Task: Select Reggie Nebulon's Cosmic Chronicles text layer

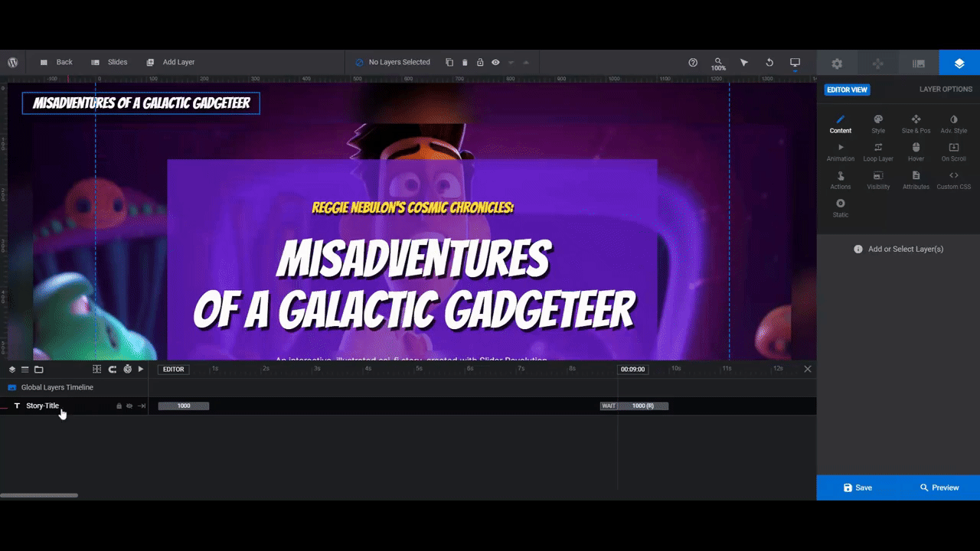Action: [413, 207]
